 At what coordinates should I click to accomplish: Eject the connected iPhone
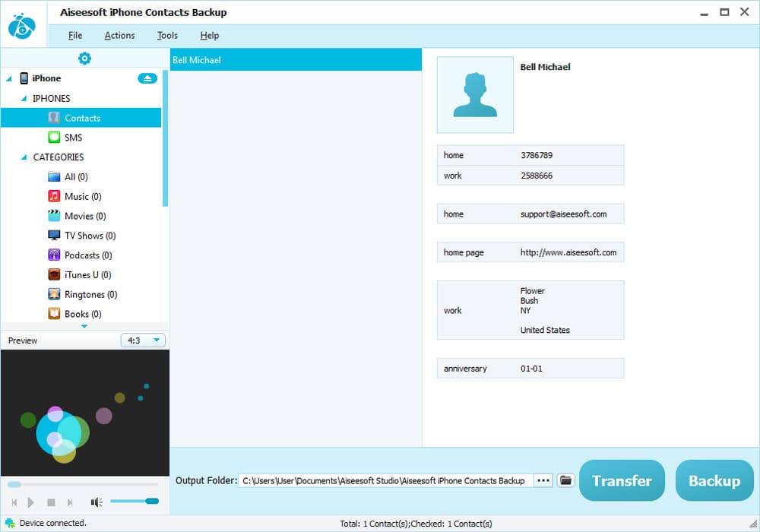147,78
